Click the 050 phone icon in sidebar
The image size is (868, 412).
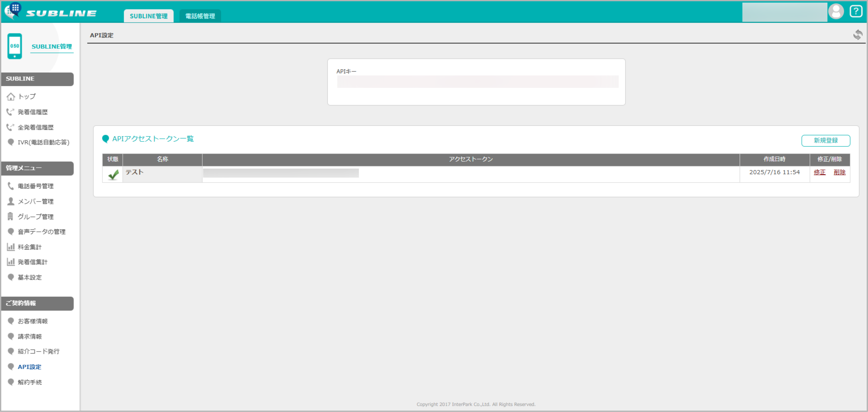click(15, 46)
